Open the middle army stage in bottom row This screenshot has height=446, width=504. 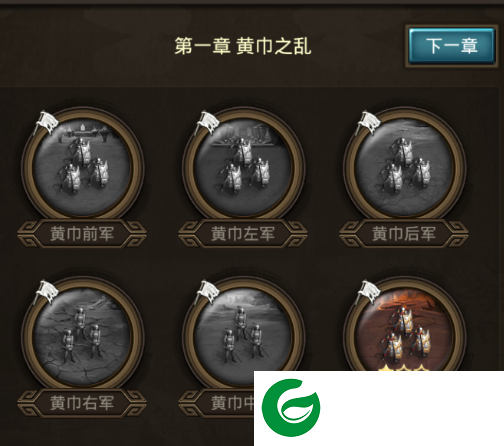point(243,330)
